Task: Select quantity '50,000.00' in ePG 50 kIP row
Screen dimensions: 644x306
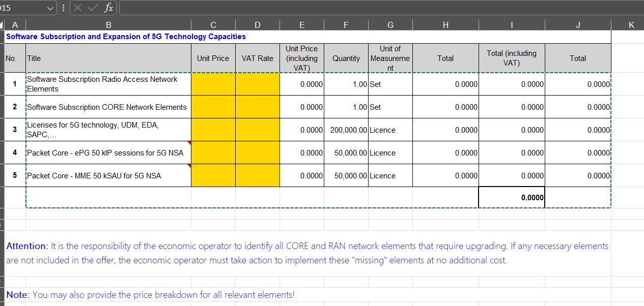Action: [346, 152]
